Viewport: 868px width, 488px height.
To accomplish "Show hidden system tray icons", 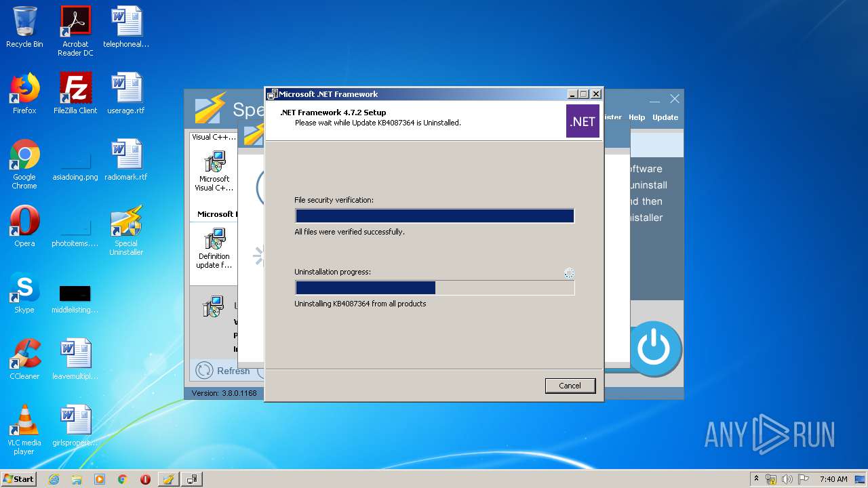I will point(756,479).
